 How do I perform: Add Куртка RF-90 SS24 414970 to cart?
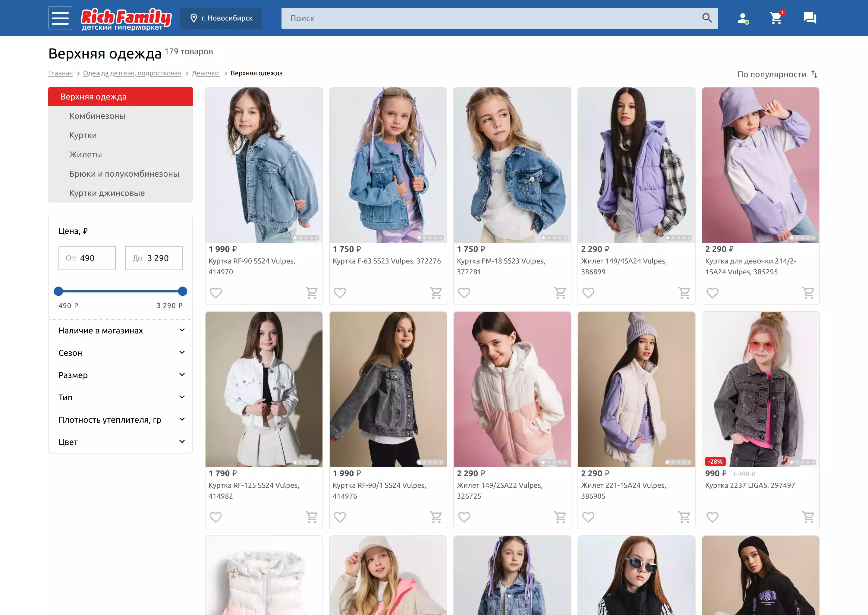312,293
